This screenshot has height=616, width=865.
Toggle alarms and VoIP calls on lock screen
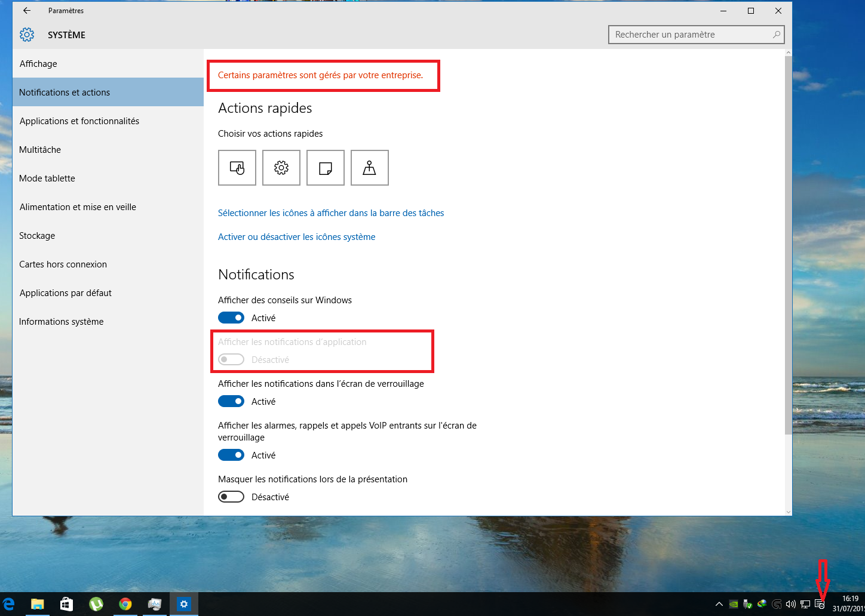pyautogui.click(x=231, y=455)
